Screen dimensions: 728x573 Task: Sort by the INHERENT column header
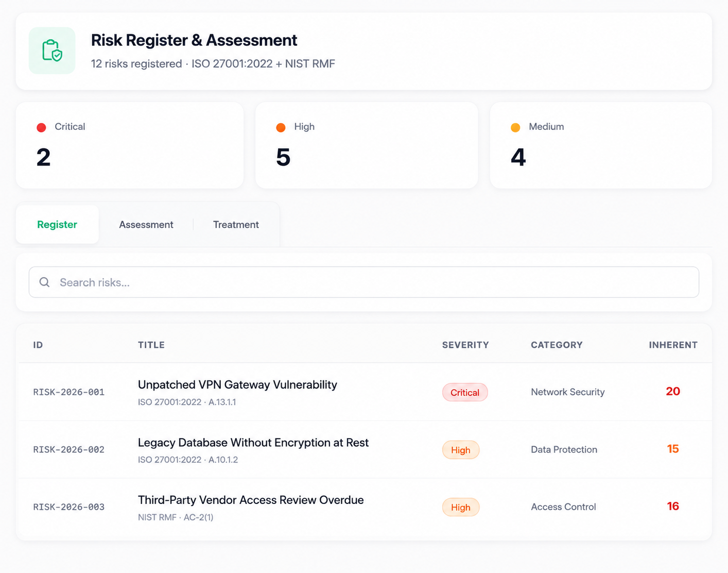tap(673, 345)
